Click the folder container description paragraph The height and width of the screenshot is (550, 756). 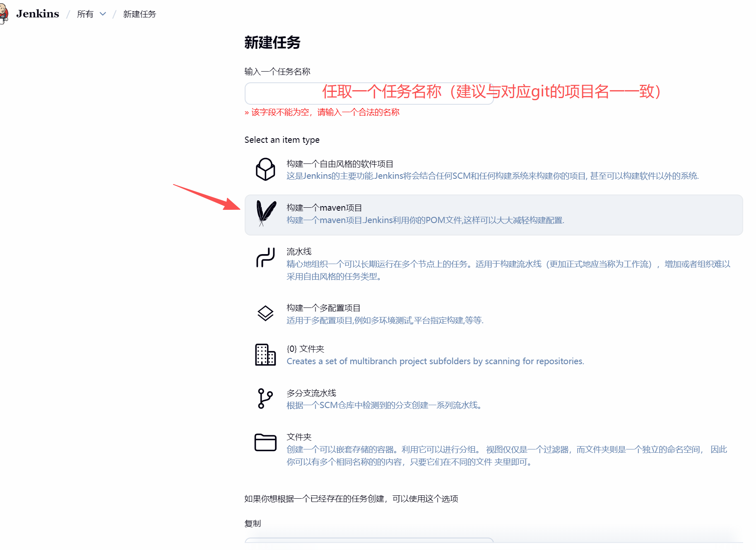(507, 456)
